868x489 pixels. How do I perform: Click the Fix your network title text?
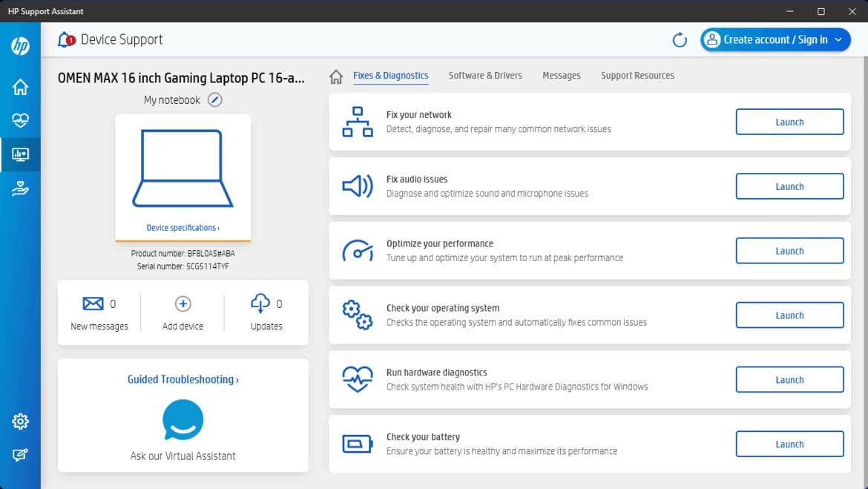point(419,114)
